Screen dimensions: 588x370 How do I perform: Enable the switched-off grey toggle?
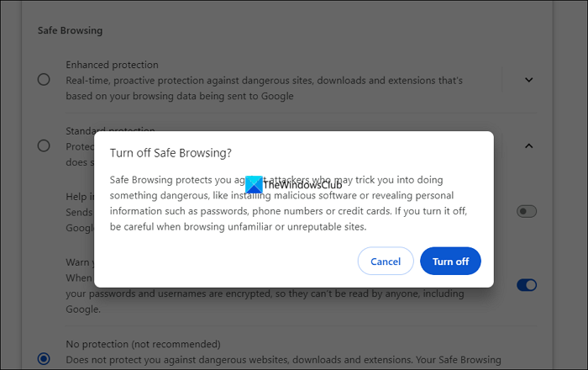(527, 211)
